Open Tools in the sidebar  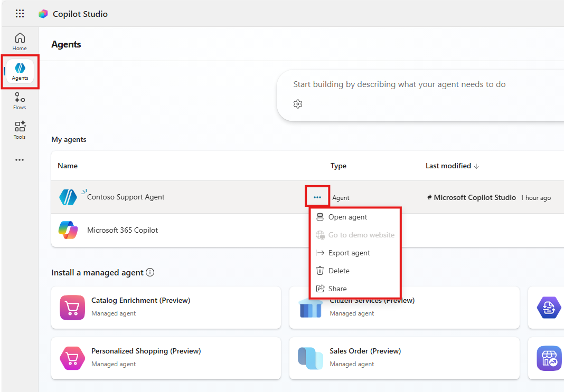point(20,130)
